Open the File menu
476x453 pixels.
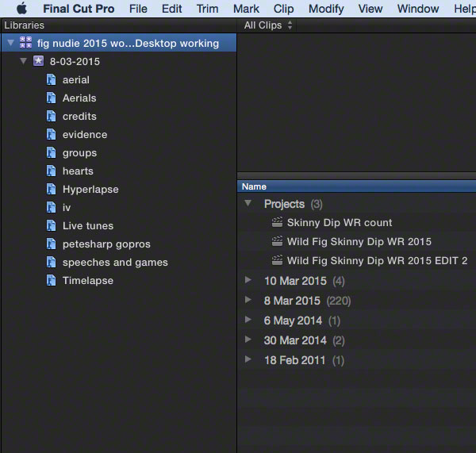(138, 9)
